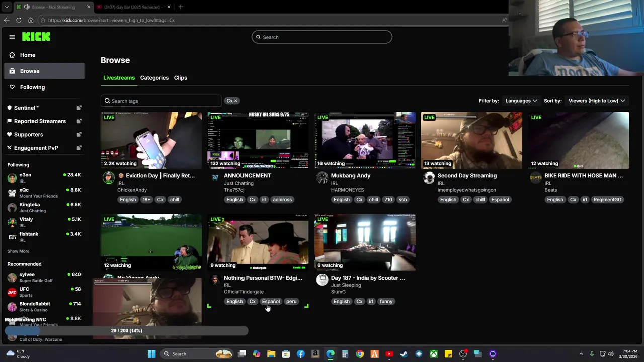The height and width of the screenshot is (362, 644).
Task: Open the Languages filter dropdown
Action: 521,101
